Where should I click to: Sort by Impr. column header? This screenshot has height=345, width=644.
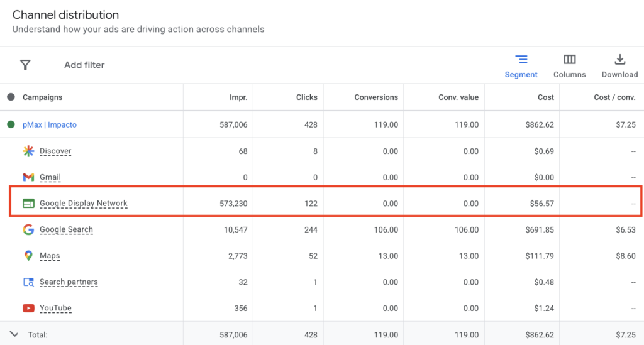[x=238, y=97]
